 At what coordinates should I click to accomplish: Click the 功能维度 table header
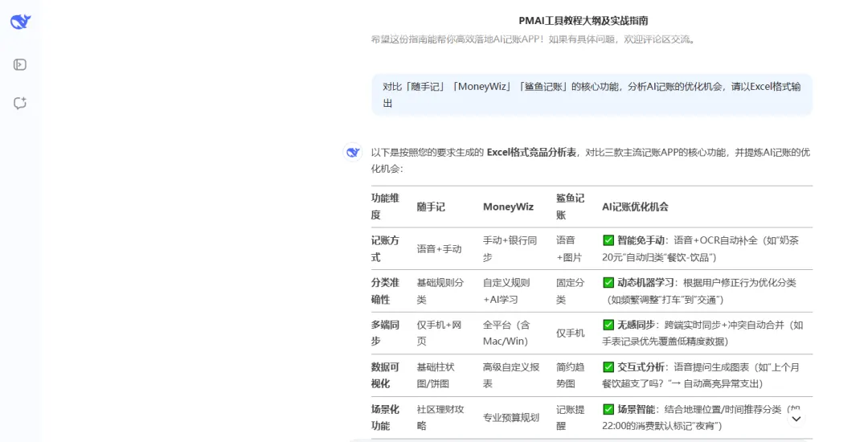click(x=385, y=207)
